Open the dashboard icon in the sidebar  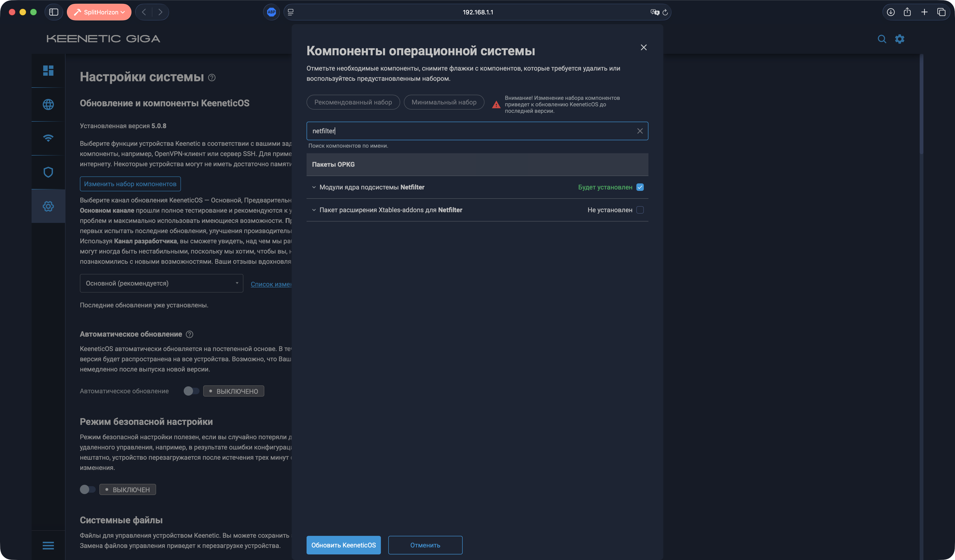48,71
